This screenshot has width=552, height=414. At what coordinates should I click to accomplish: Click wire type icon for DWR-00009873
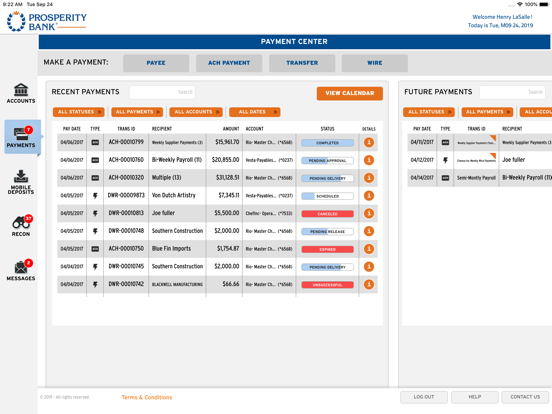95,196
